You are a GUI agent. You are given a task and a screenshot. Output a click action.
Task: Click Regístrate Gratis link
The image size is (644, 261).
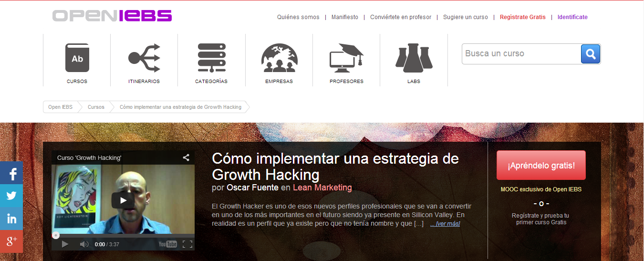click(x=522, y=17)
